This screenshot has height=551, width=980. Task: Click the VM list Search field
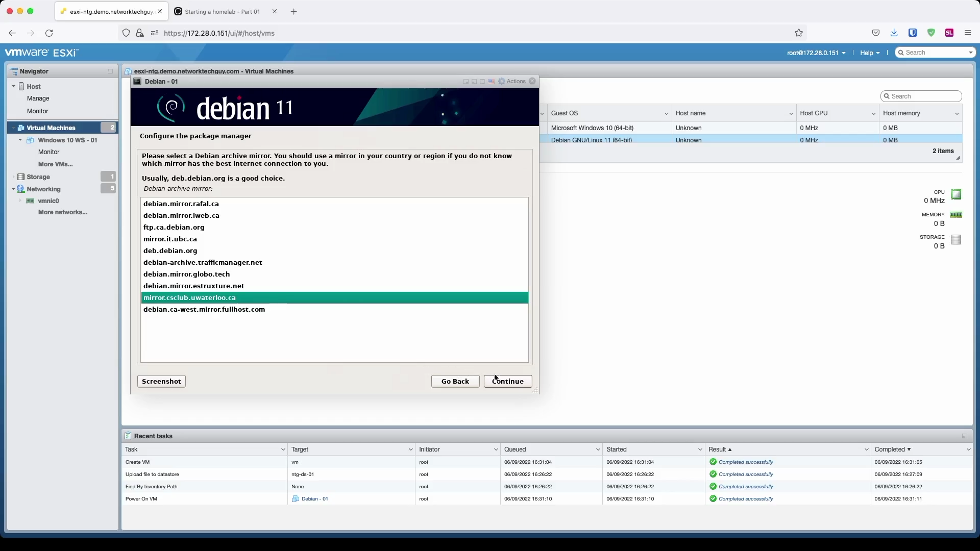point(921,96)
